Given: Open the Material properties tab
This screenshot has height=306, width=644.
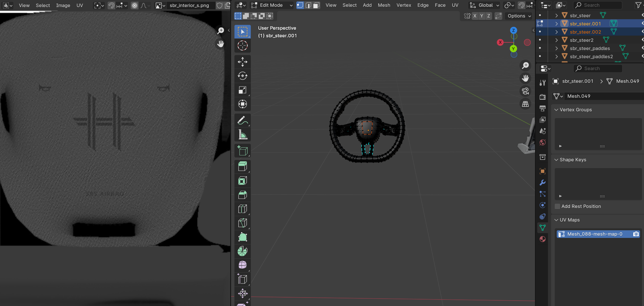Looking at the screenshot, I should (543, 239).
